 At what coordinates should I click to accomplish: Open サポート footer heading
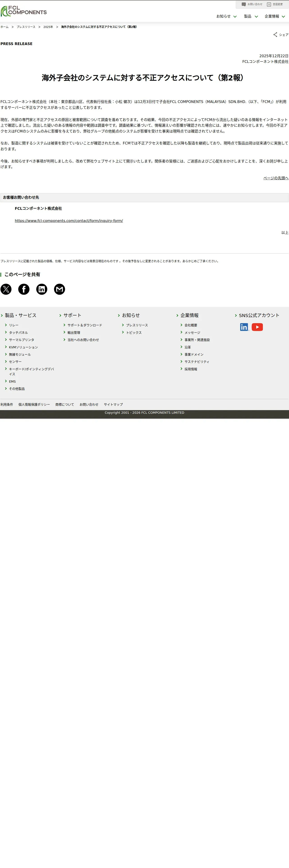pyautogui.click(x=72, y=315)
